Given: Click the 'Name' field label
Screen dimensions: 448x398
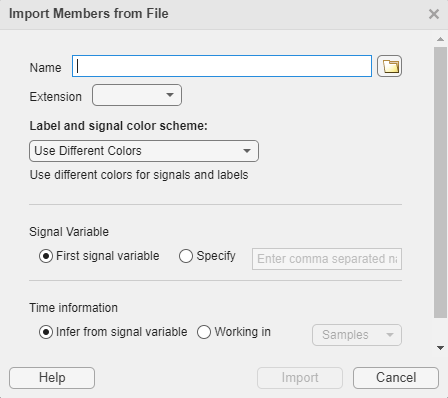Looking at the screenshot, I should pos(46,68).
